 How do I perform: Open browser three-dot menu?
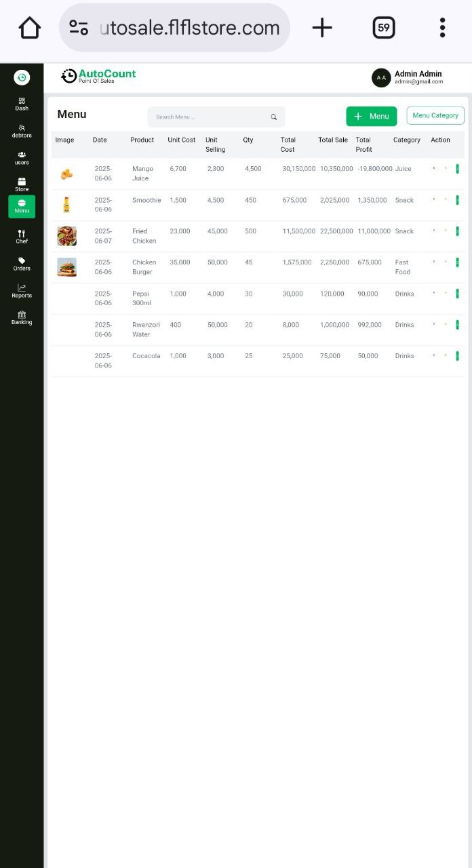pyautogui.click(x=442, y=28)
